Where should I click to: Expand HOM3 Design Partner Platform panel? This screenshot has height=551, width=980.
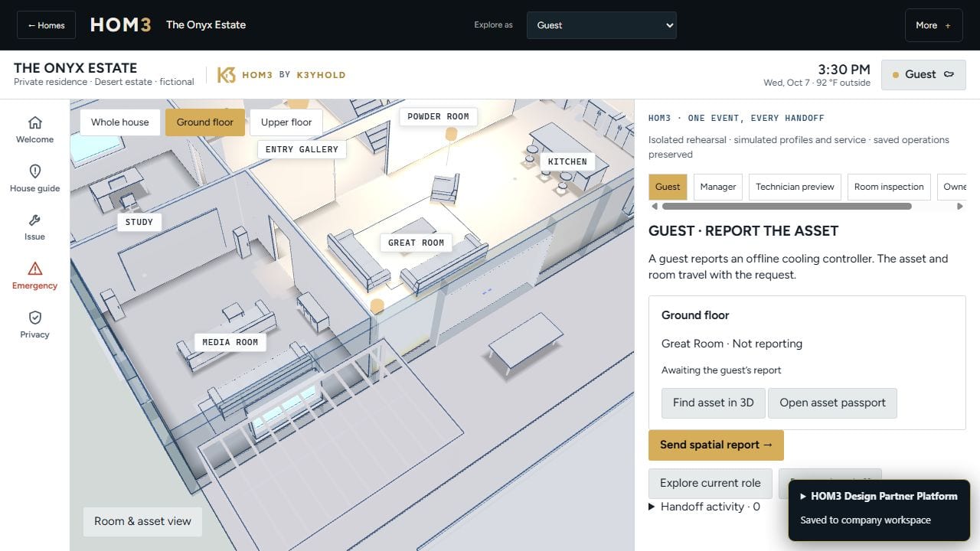point(879,496)
